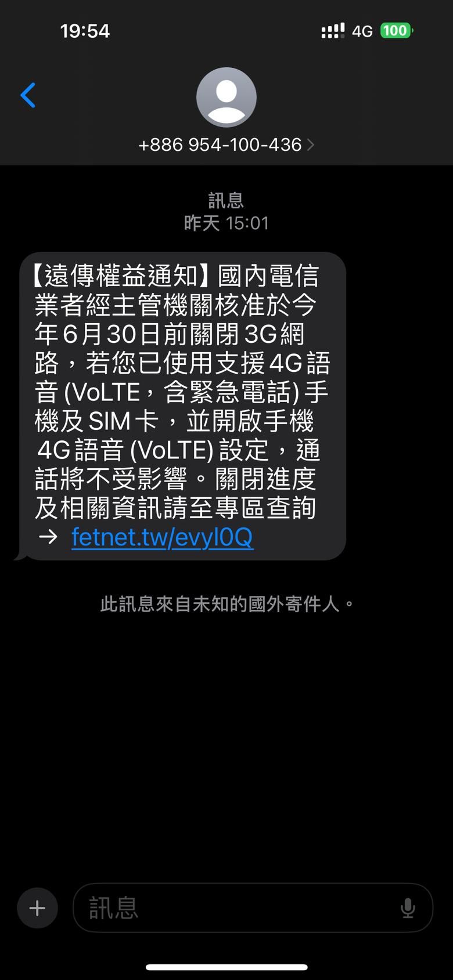Image resolution: width=453 pixels, height=980 pixels.
Task: Open the gray contact avatar
Action: pos(227,97)
